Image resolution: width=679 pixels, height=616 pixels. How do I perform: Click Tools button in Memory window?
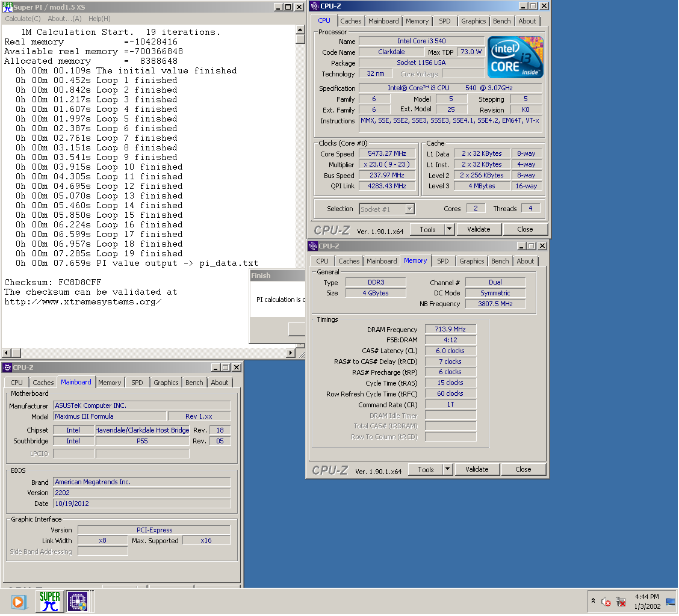click(x=426, y=469)
